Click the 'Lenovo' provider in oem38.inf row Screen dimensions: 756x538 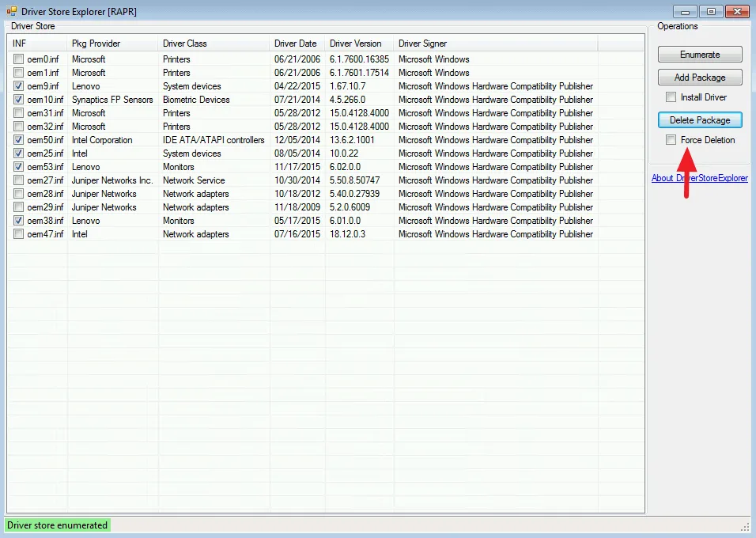(86, 221)
